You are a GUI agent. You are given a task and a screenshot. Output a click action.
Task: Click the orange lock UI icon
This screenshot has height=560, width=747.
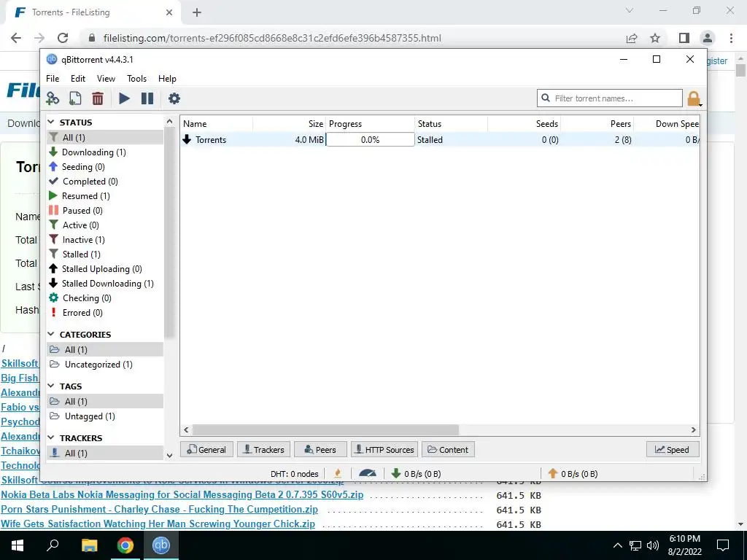(694, 98)
